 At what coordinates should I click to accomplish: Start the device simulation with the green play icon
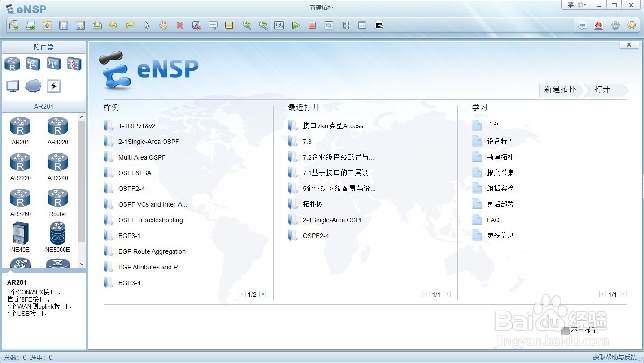pos(296,25)
